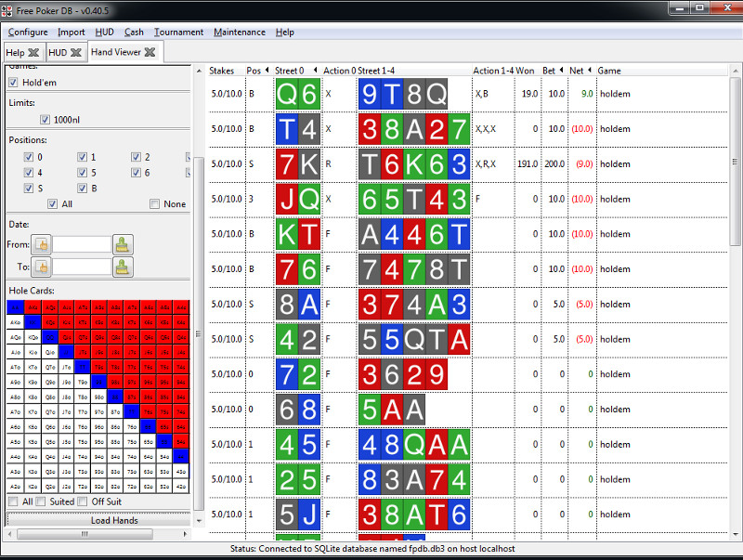Click hand list scroll-down arrow

point(735,534)
